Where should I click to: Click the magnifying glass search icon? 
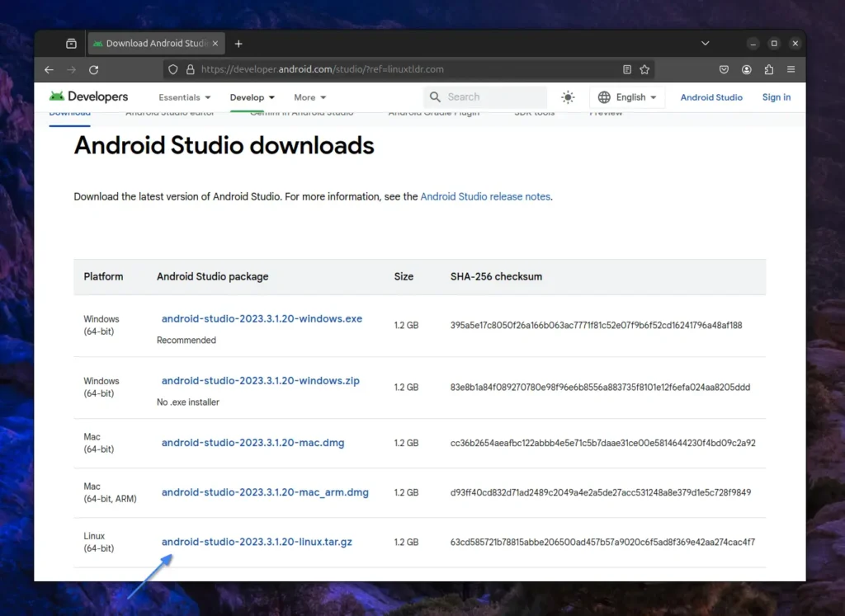click(435, 97)
